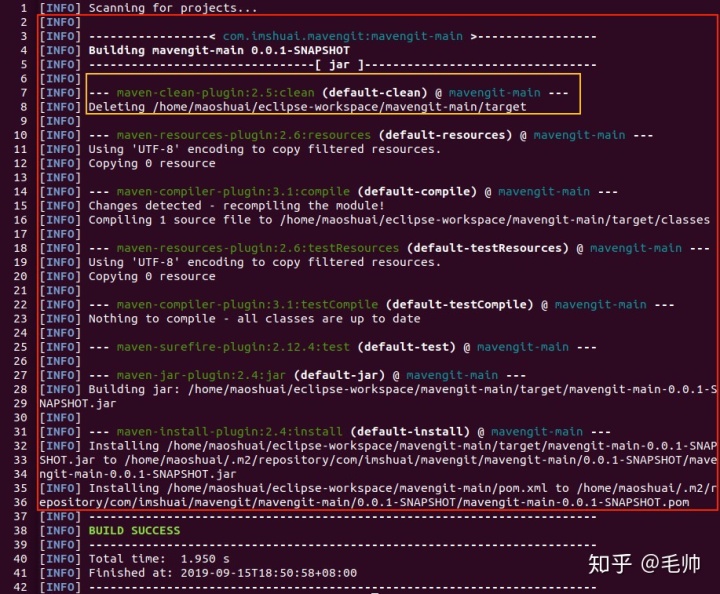The height and width of the screenshot is (594, 720).
Task: Click the '(default-jar)' execution label
Action: coord(339,375)
